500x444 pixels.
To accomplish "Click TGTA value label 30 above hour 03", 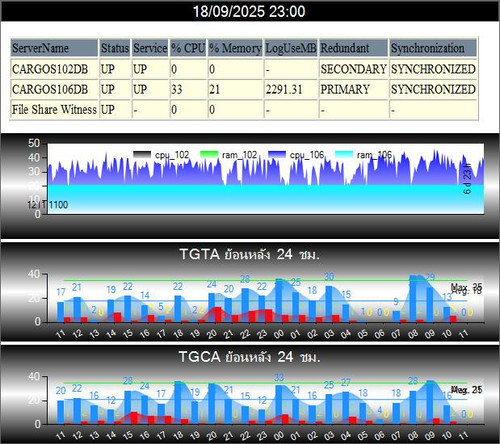I will tap(329, 277).
